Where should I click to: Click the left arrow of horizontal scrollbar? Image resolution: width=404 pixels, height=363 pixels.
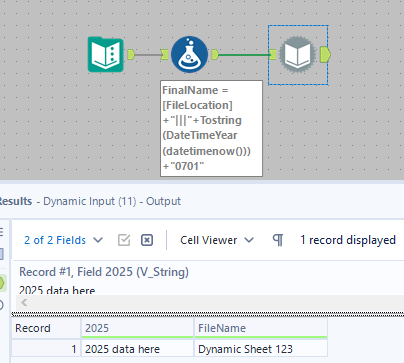pos(24,303)
